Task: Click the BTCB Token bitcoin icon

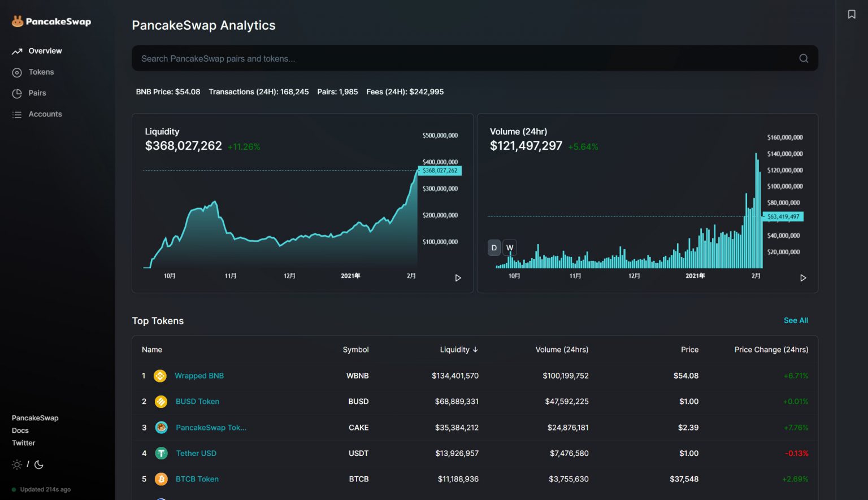Action: (161, 479)
